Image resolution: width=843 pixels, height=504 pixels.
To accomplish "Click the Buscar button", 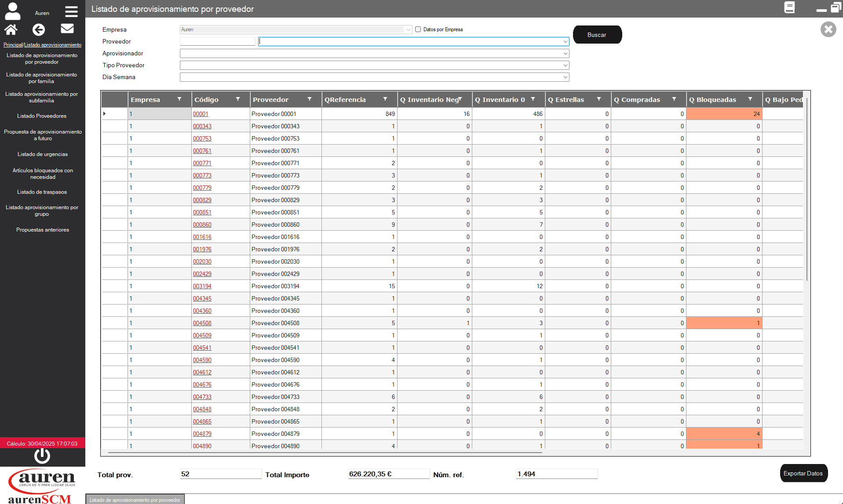I will [597, 35].
